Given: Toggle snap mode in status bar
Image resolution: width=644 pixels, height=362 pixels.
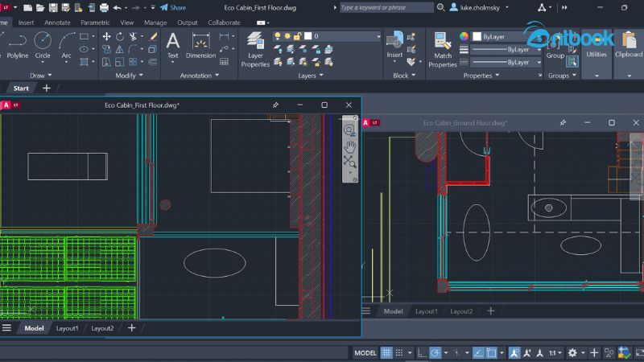Looking at the screenshot, I should [x=398, y=352].
